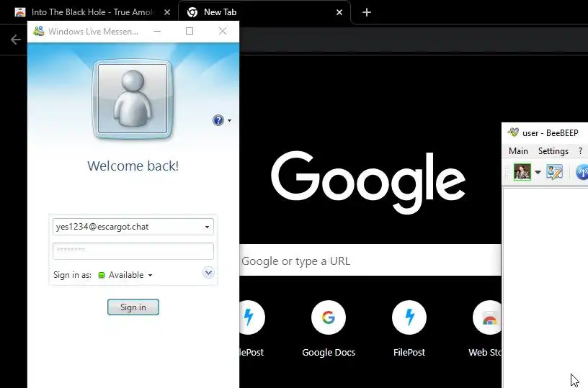Click the Sign in button in Messenger
This screenshot has width=588, height=388.
coord(133,307)
